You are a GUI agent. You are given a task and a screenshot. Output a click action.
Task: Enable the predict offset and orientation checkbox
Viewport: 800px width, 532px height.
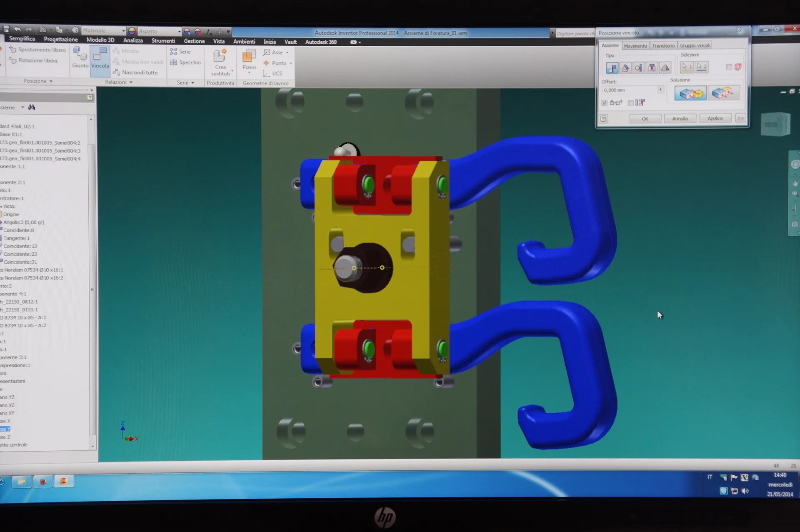click(x=630, y=103)
